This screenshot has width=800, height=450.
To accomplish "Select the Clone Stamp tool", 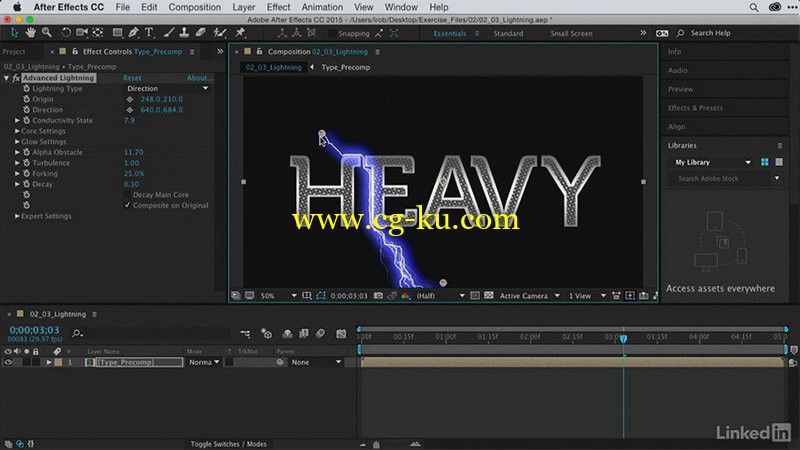I will (184, 33).
